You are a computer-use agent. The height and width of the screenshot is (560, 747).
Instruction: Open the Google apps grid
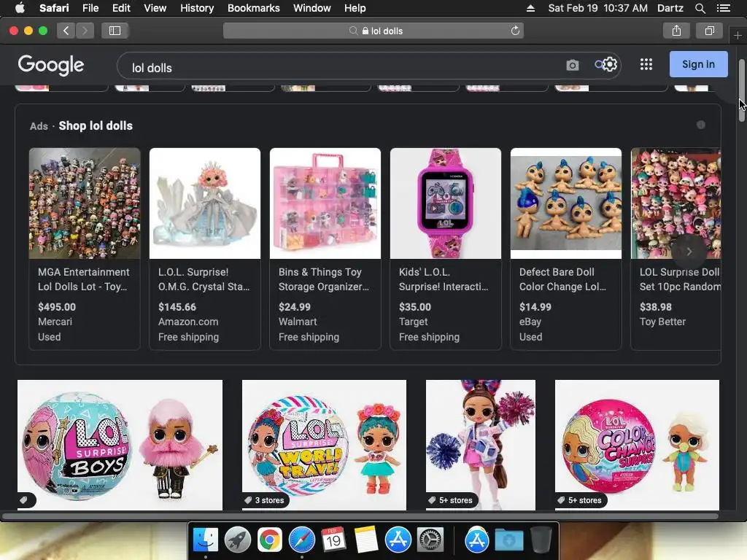646,64
